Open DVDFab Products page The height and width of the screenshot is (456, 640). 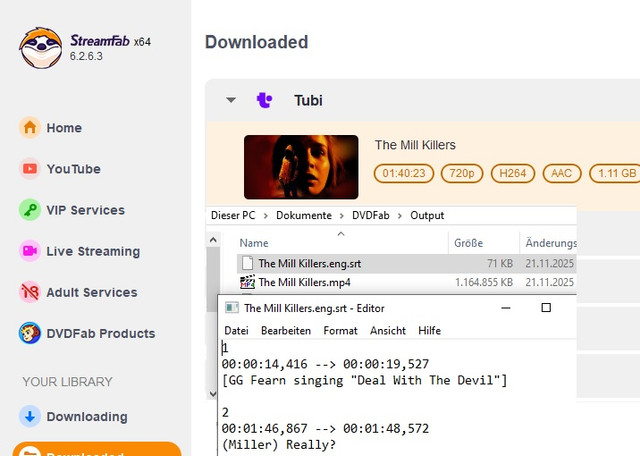[x=100, y=333]
